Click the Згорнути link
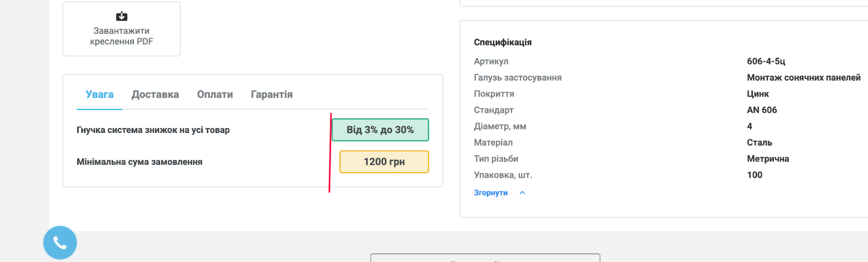This screenshot has height=262, width=868. pyautogui.click(x=491, y=193)
